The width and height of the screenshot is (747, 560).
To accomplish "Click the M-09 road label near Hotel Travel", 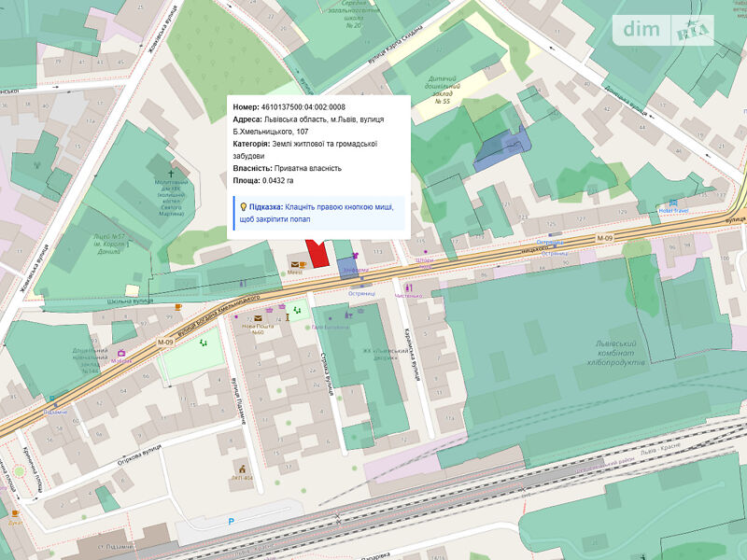I will 607,238.
